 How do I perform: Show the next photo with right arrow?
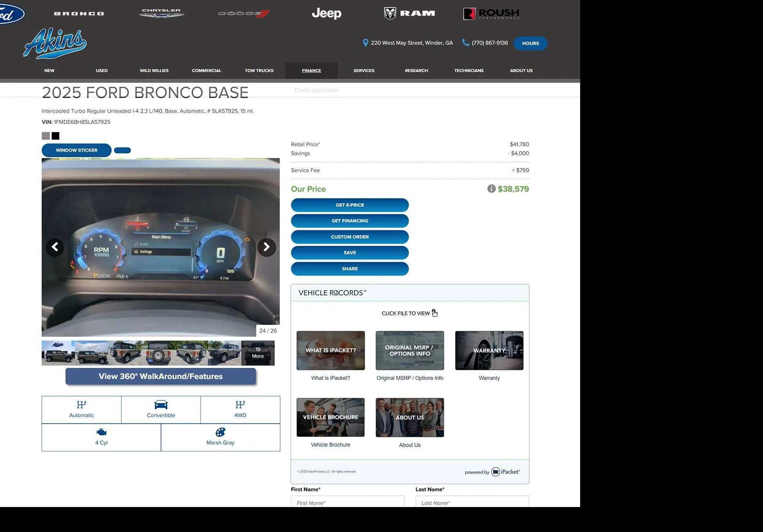point(267,247)
